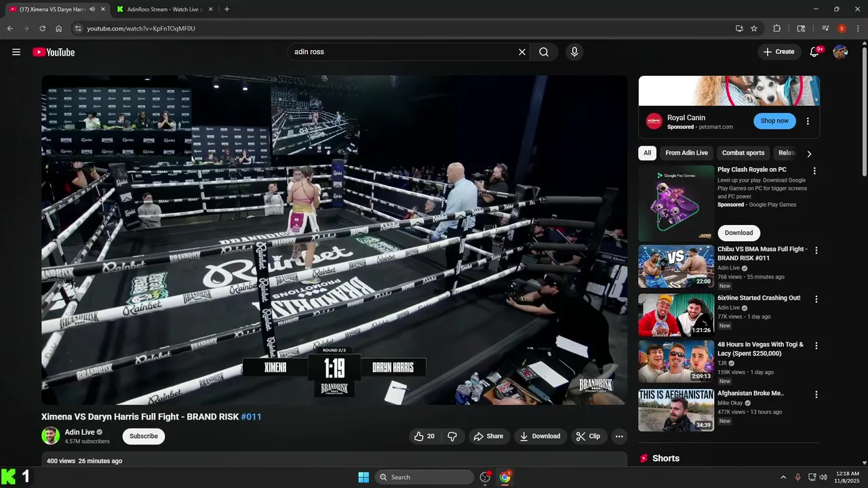Open more actions ellipsis under the video

(619, 436)
